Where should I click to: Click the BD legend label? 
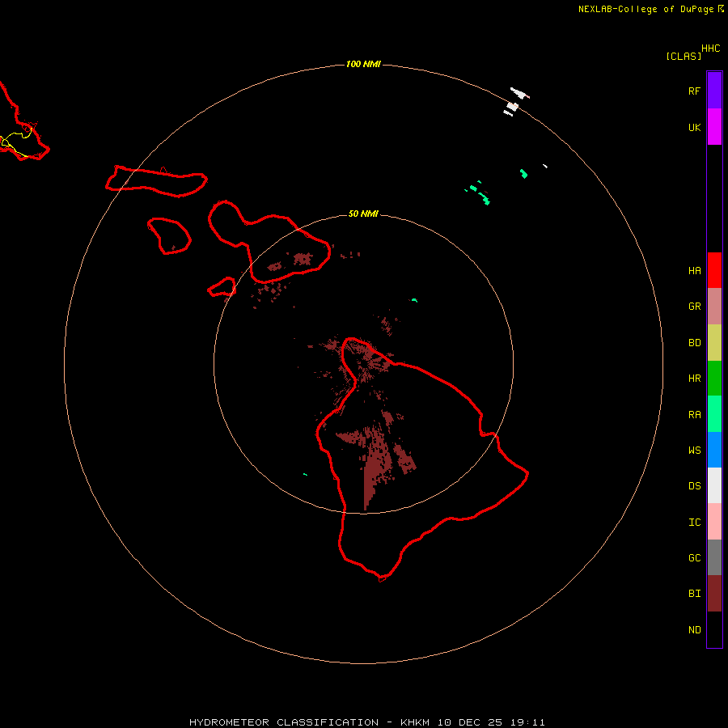694,343
